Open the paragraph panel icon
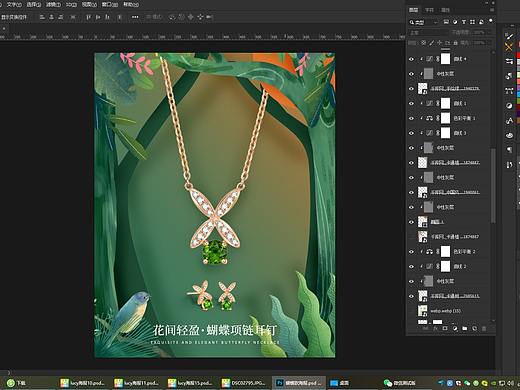520x390 pixels. click(x=509, y=150)
